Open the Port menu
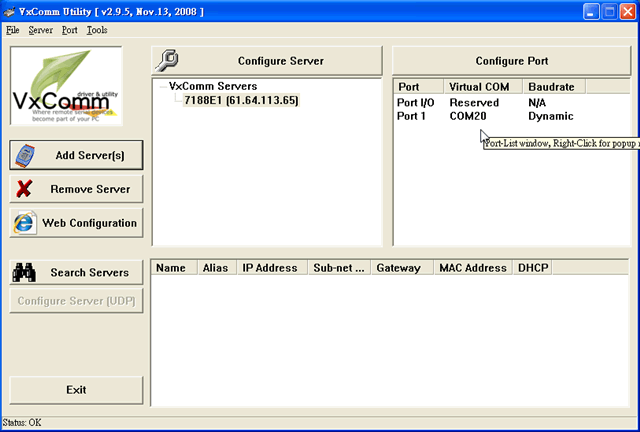Screen dimensions: 640x432 (69, 30)
